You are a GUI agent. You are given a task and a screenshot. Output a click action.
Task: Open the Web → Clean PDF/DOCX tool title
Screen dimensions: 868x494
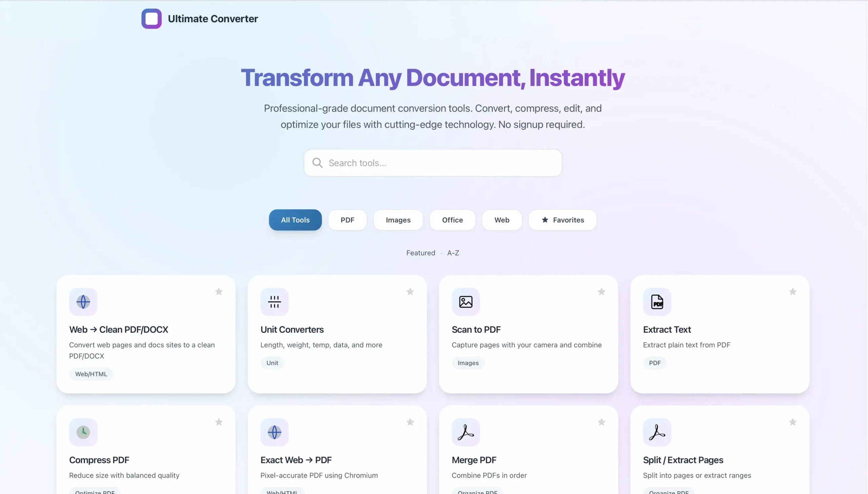118,329
